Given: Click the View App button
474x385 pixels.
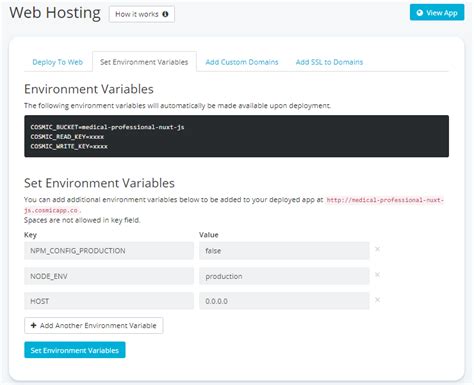Looking at the screenshot, I should [x=437, y=13].
